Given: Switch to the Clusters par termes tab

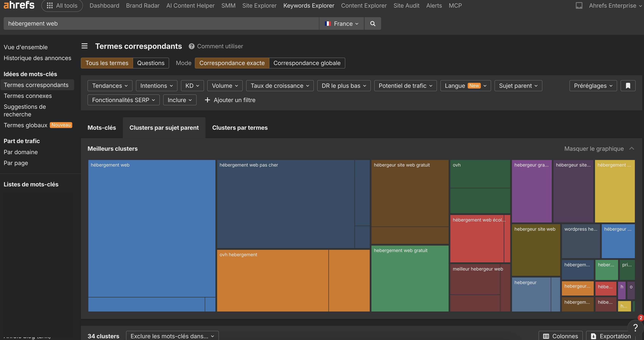Looking at the screenshot, I should point(239,128).
